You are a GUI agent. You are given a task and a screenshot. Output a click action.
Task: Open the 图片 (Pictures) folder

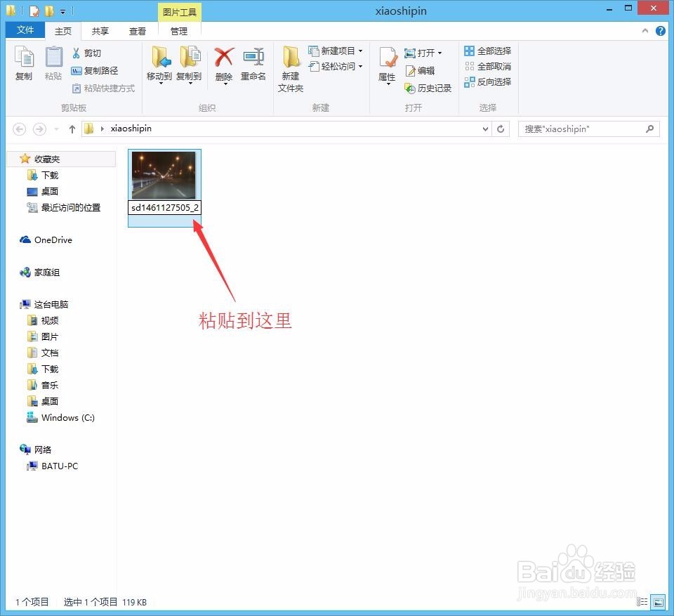(x=43, y=337)
